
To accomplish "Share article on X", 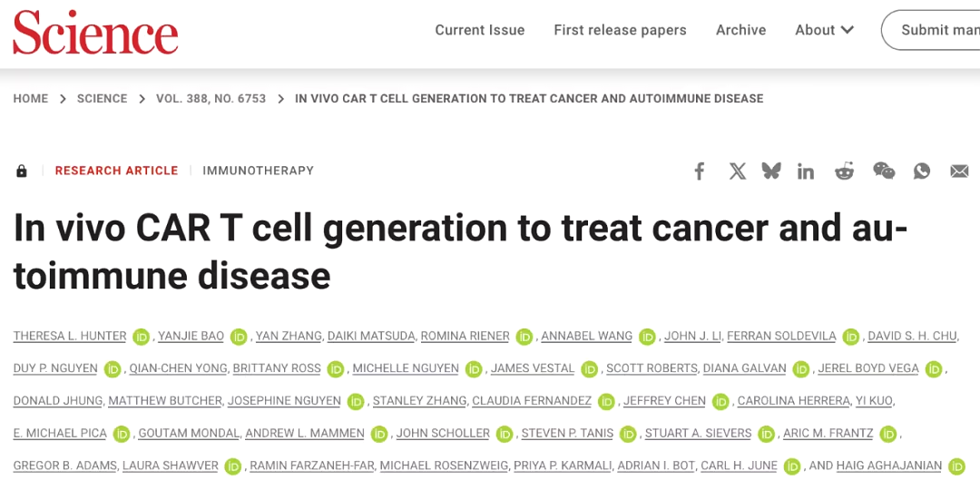I will coord(738,171).
